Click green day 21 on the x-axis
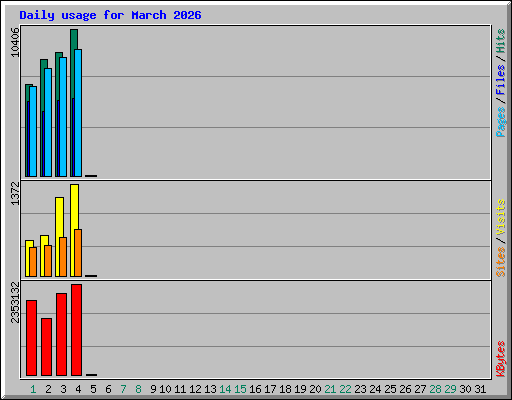The height and width of the screenshot is (400, 512). (x=330, y=389)
